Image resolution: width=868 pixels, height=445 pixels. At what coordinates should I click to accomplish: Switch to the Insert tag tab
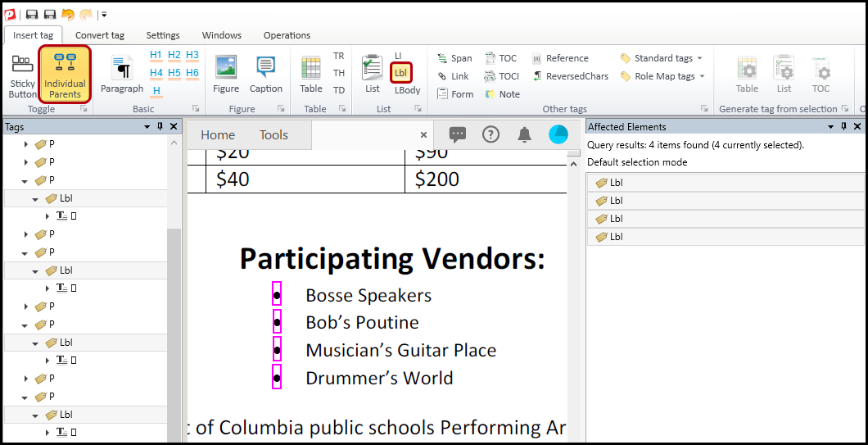[x=34, y=35]
